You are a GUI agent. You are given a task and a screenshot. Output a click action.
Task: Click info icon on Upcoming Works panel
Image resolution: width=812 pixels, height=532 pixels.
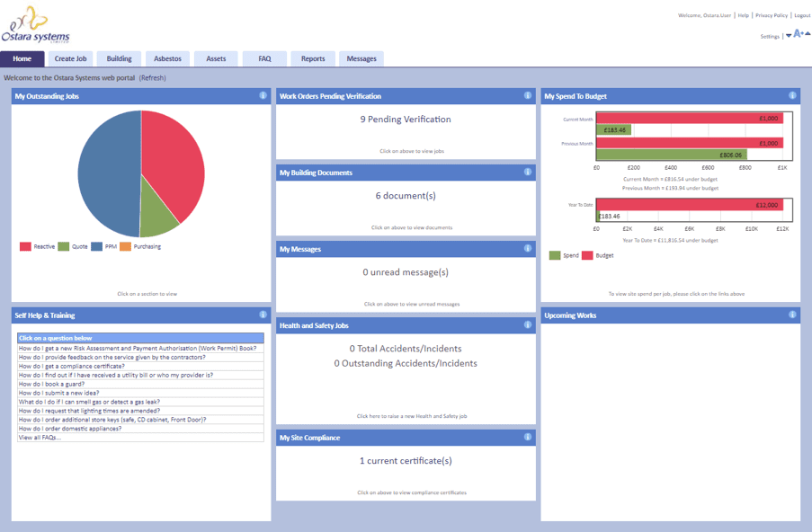tap(792, 315)
